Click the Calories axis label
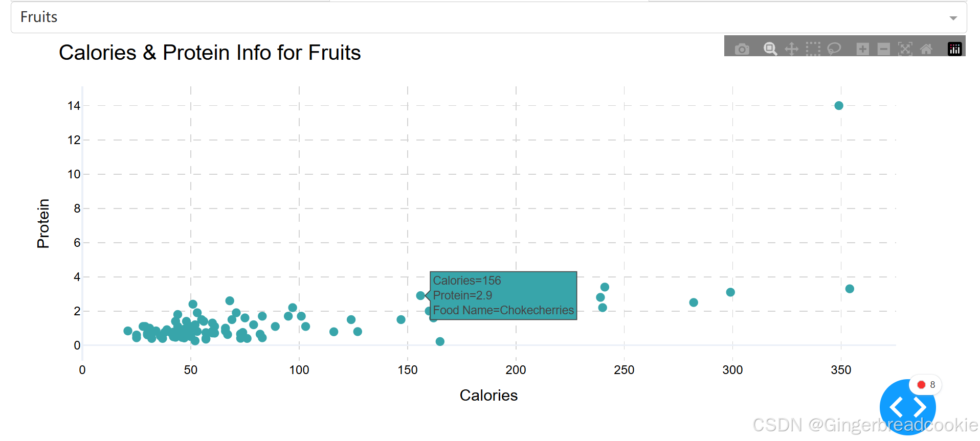The image size is (980, 441). [x=488, y=395]
